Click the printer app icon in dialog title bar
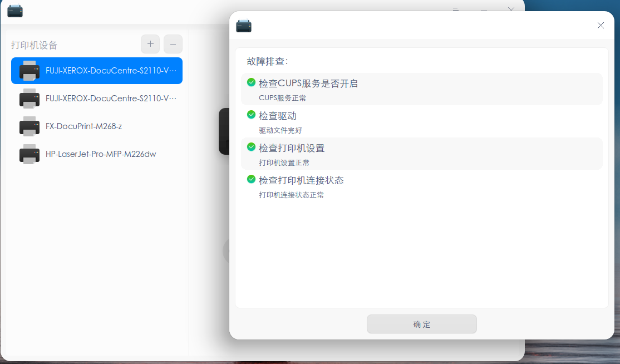 tap(244, 26)
